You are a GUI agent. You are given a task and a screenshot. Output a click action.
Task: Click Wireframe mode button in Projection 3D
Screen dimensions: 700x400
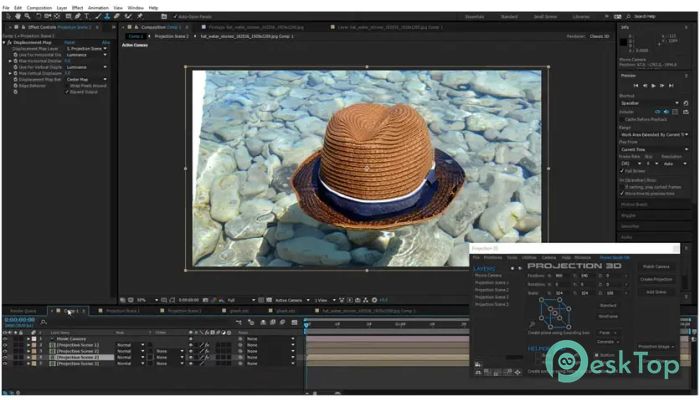(x=608, y=316)
